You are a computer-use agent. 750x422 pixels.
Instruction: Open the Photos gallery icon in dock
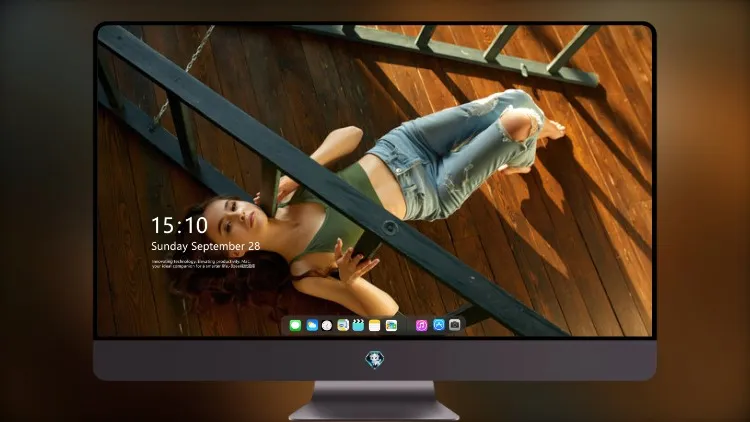(391, 325)
